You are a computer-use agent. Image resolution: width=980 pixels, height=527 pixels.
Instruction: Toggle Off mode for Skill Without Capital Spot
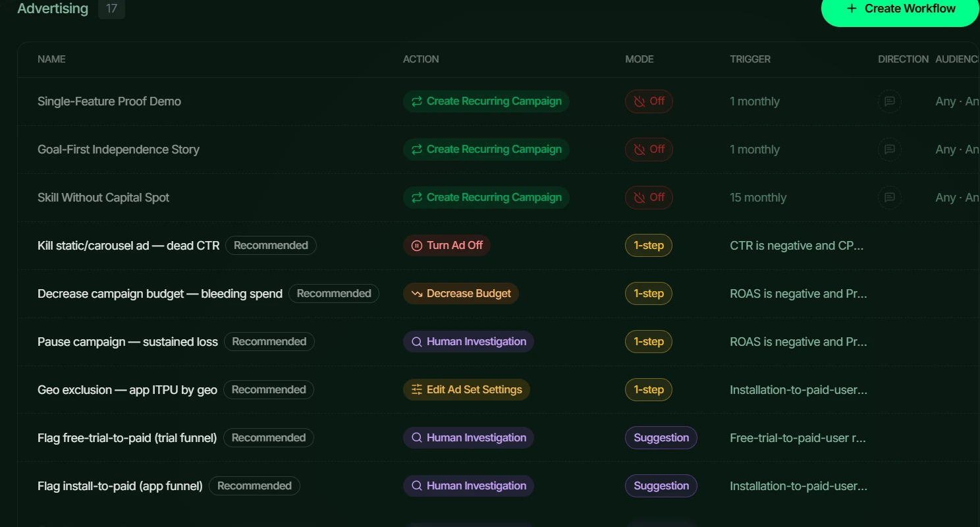(649, 198)
